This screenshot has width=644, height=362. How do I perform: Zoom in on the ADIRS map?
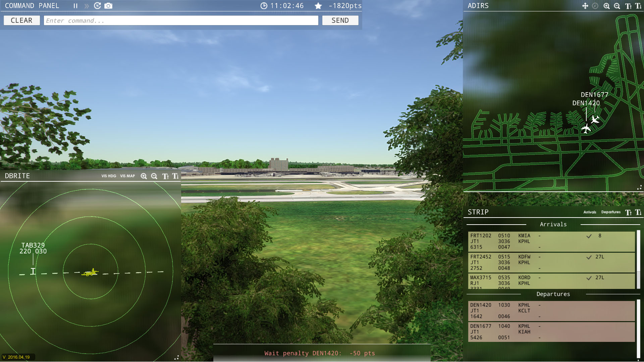pos(606,6)
